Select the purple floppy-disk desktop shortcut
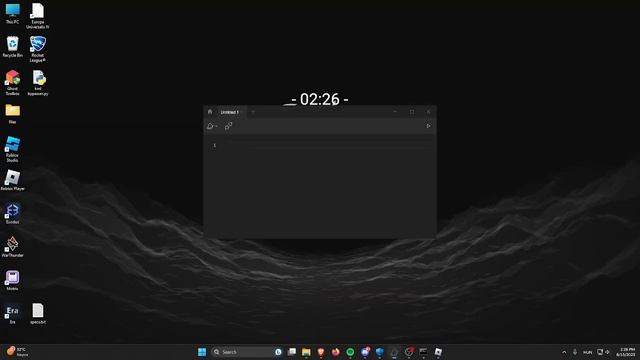This screenshot has width=640, height=360. [x=12, y=280]
